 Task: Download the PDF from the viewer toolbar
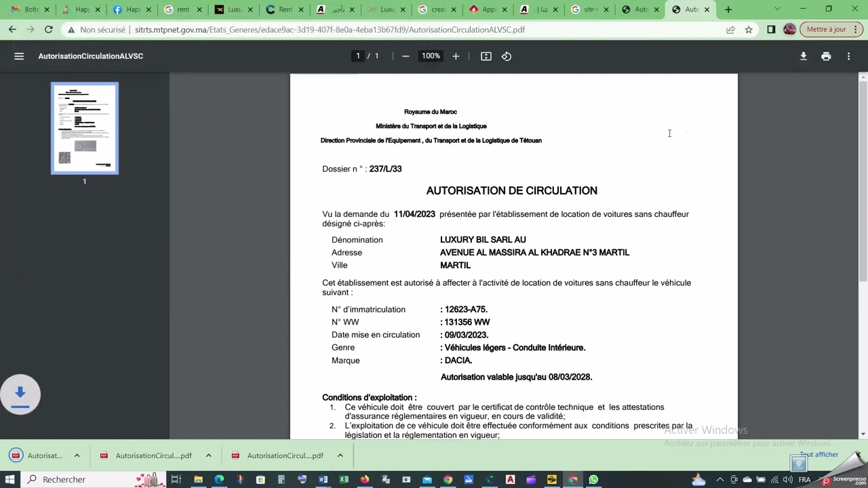coord(804,56)
